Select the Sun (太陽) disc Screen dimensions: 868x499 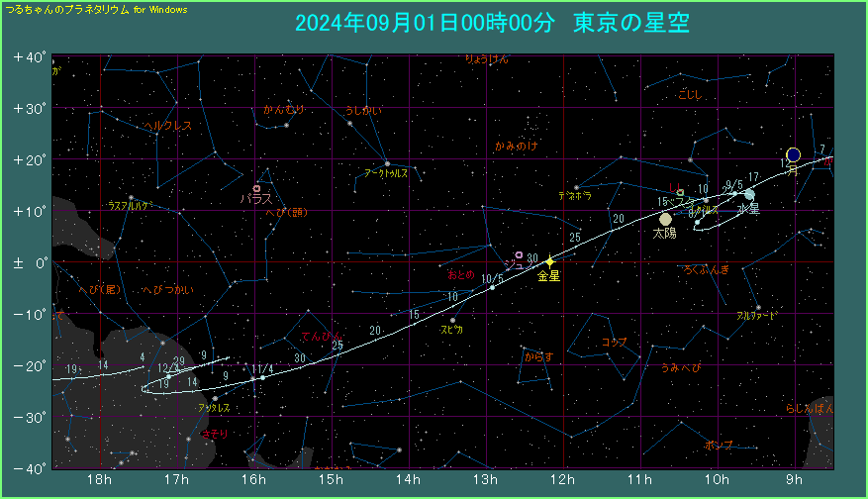click(665, 219)
